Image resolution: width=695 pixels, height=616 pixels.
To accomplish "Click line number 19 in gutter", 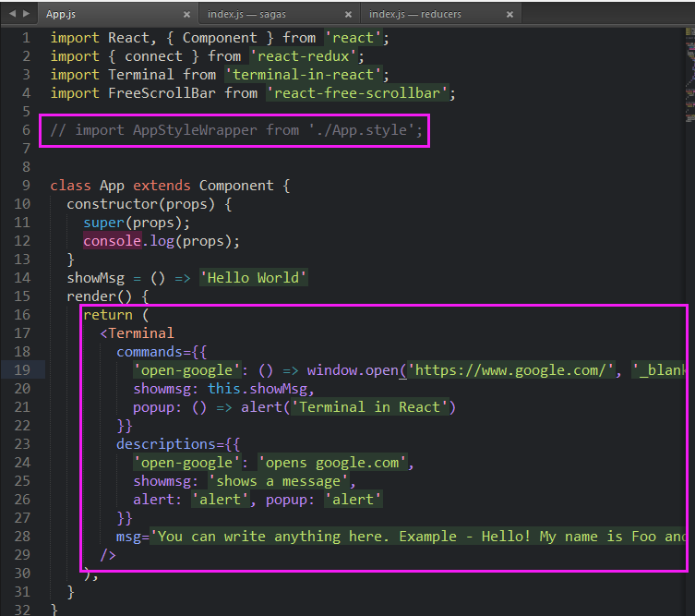I will pyautogui.click(x=22, y=369).
